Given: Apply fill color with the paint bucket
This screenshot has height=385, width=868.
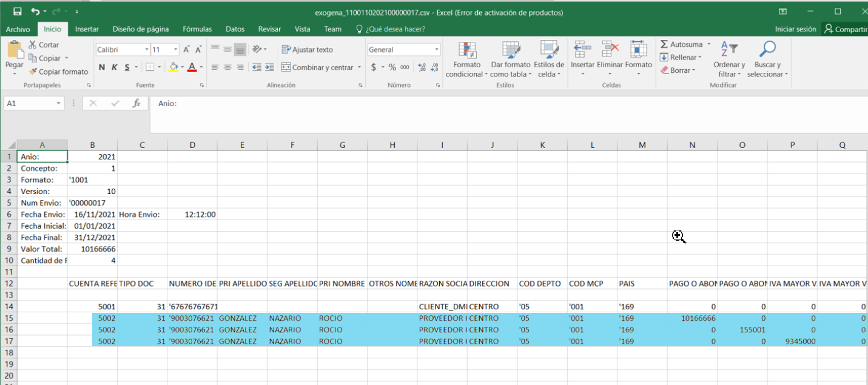Looking at the screenshot, I should [174, 67].
